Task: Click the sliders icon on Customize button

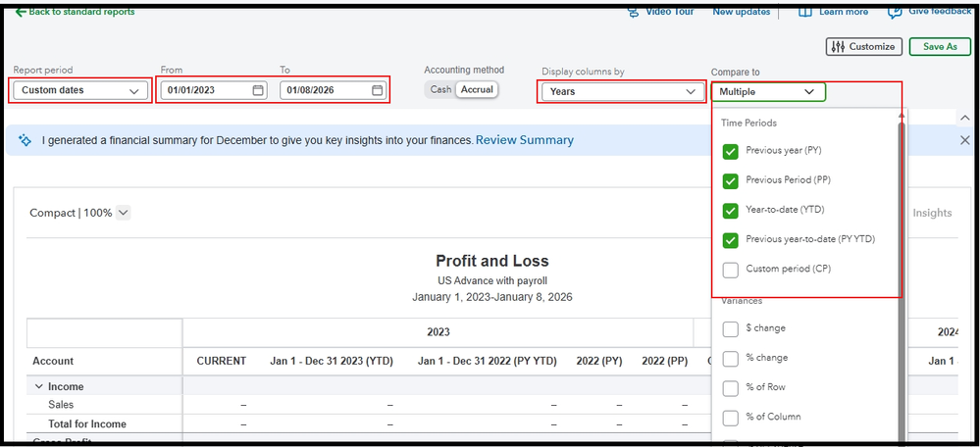Action: coord(839,47)
